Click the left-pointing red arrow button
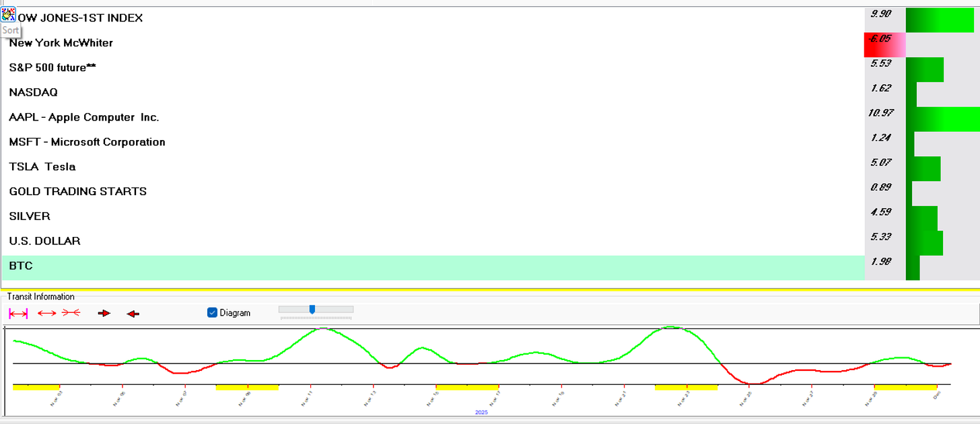Viewport: 980px width, 424px height. [133, 314]
